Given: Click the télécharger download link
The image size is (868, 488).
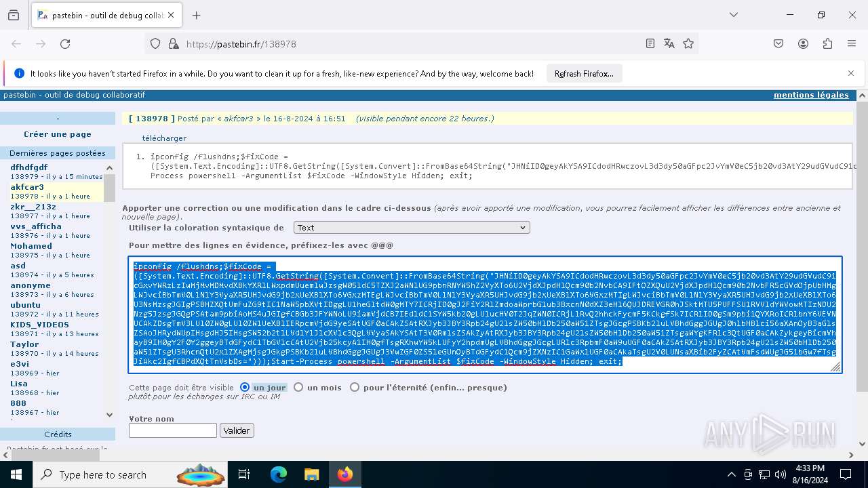Looking at the screenshot, I should 164,138.
